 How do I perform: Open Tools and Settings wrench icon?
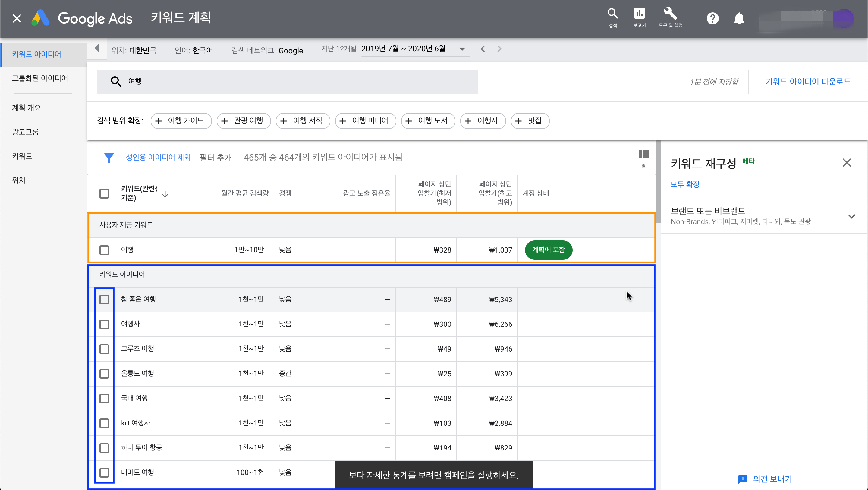670,14
